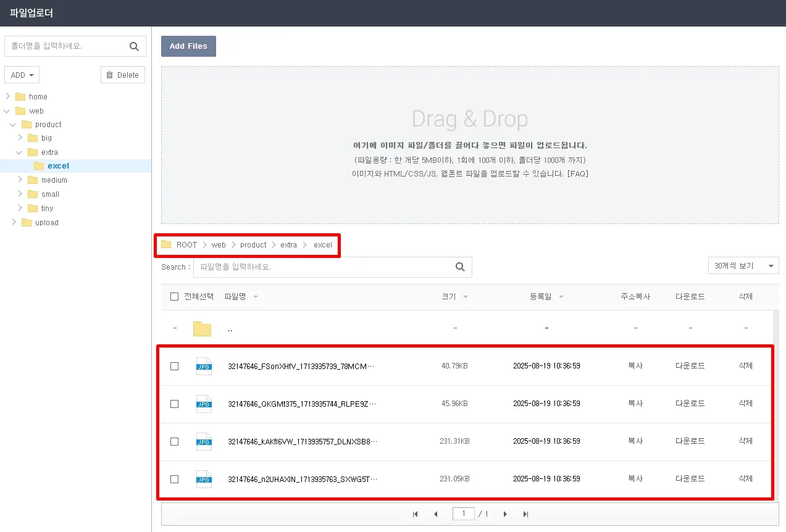Click the Drag & Drop upload area
Viewport: 786px width, 532px height.
coord(470,145)
